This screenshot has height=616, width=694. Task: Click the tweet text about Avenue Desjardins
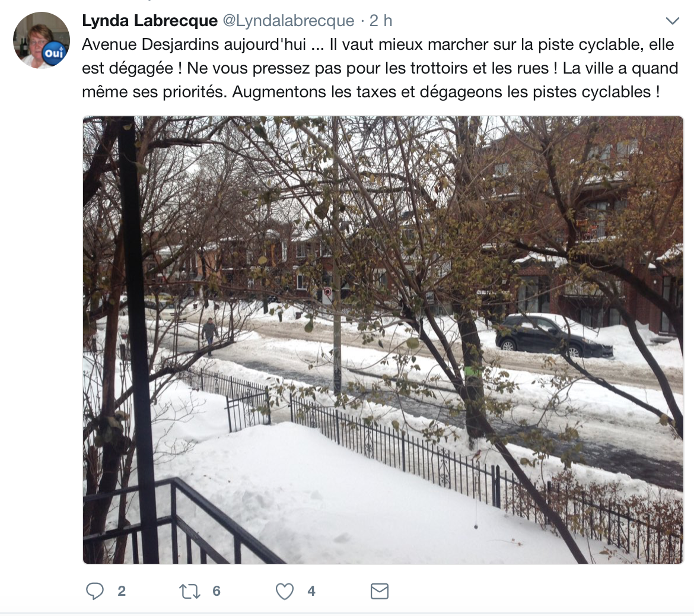pos(380,68)
